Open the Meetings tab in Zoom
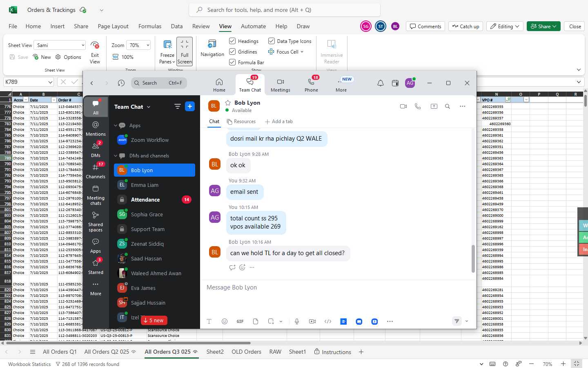This screenshot has height=368, width=588. pos(280,85)
